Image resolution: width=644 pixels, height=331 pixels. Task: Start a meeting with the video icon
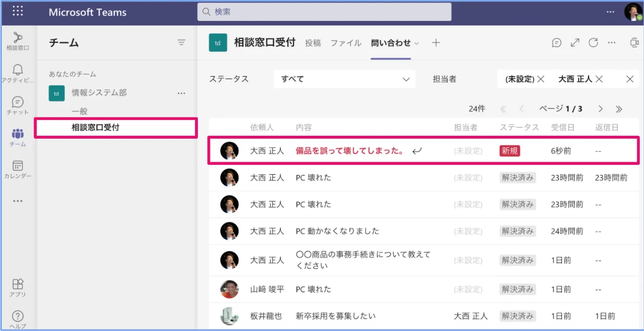[x=634, y=43]
